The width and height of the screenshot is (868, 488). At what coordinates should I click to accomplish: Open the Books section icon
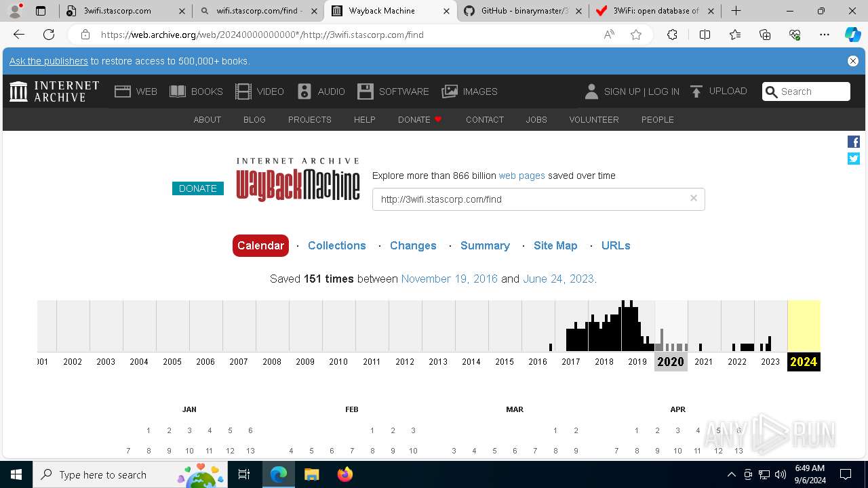coord(178,91)
